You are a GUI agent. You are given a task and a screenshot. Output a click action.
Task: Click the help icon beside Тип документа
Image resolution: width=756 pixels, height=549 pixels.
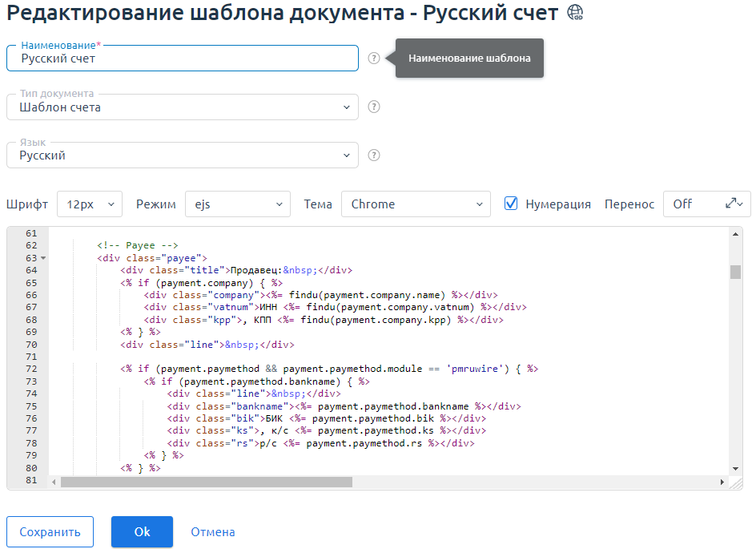point(374,107)
